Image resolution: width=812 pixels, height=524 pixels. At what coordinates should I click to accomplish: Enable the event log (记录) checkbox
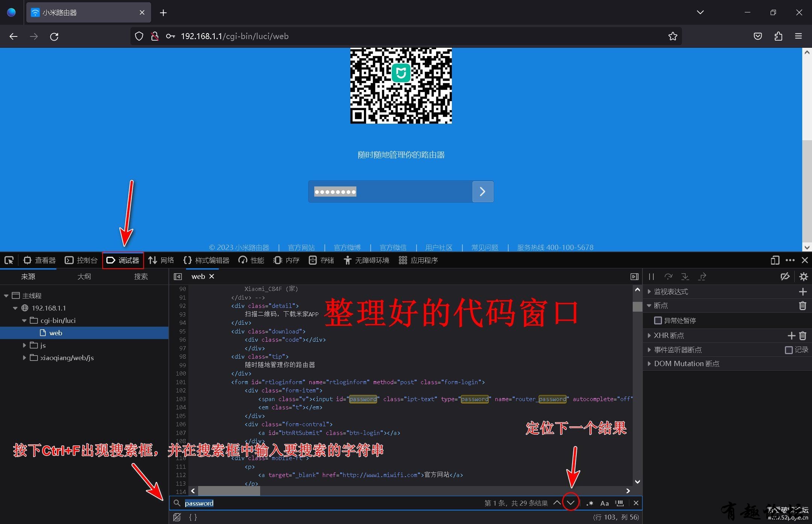(789, 350)
